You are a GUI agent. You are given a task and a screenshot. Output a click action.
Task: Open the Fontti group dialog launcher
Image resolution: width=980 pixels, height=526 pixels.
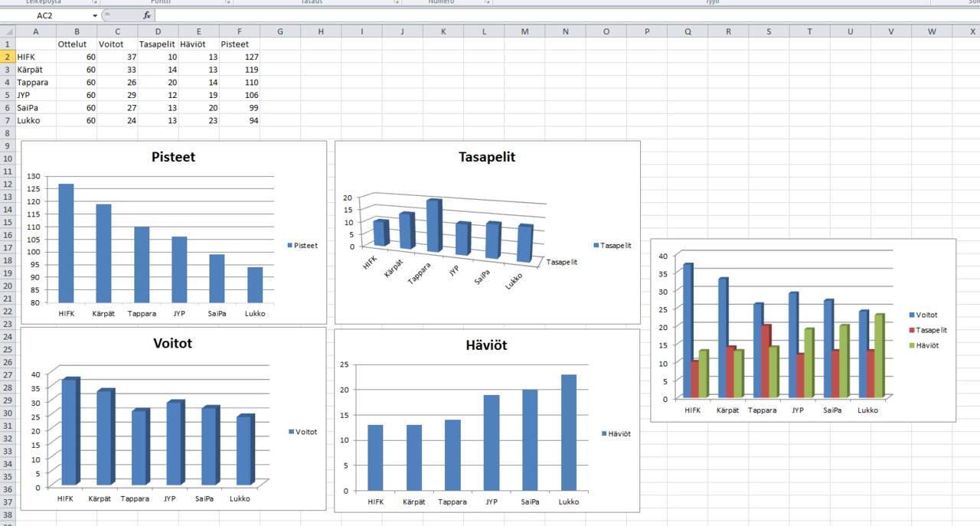coord(228,2)
